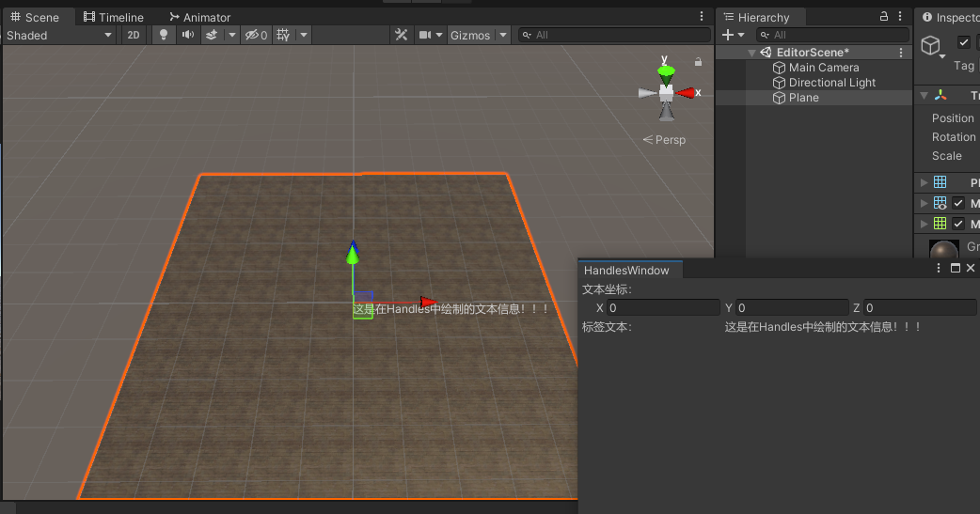Viewport: 980px width, 514px height.
Task: Toggle hidden objects visibility counter
Action: [x=256, y=35]
